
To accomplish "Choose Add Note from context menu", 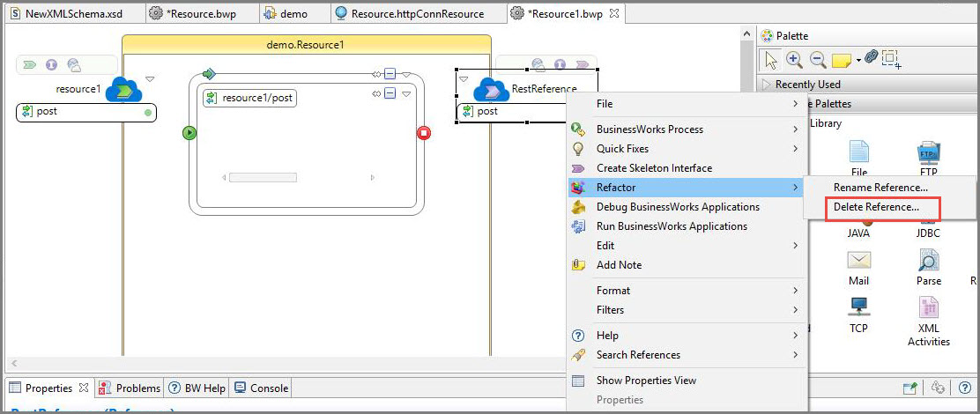I will (x=687, y=265).
